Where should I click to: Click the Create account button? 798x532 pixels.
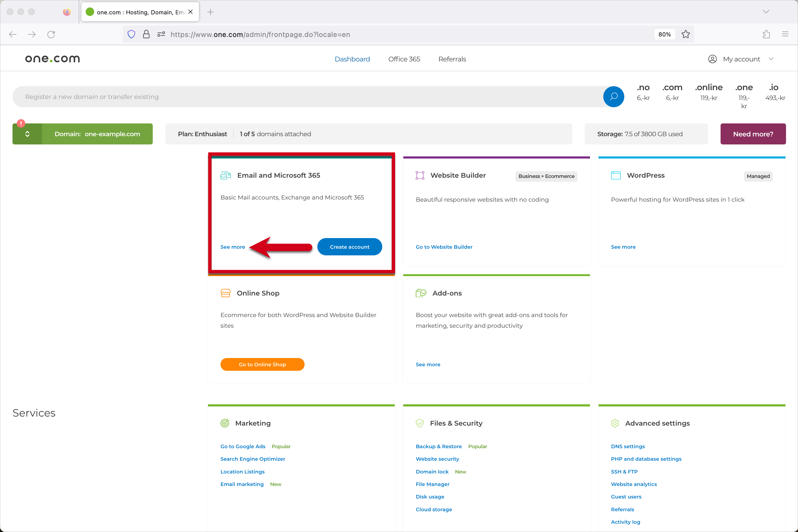click(x=349, y=246)
